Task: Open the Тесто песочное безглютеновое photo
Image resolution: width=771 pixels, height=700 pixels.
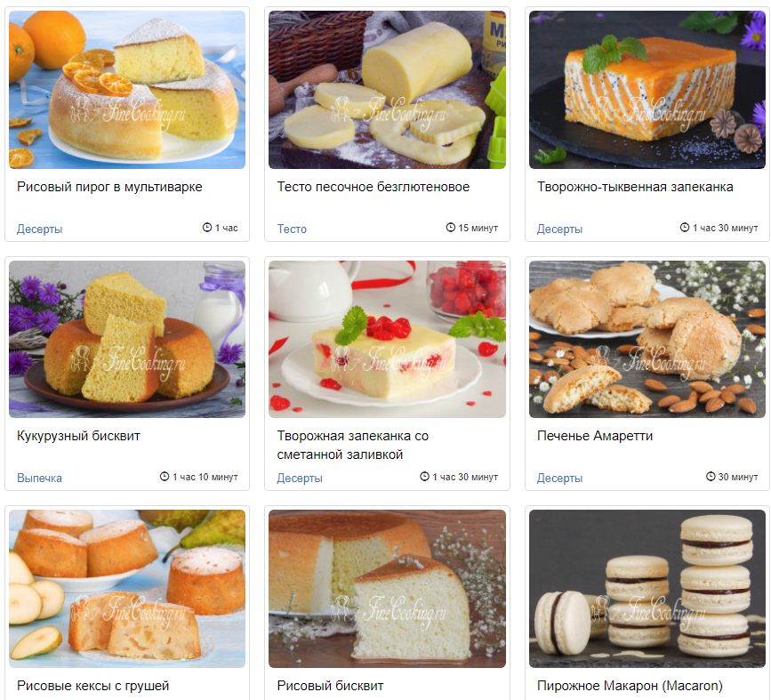Action: tap(387, 90)
